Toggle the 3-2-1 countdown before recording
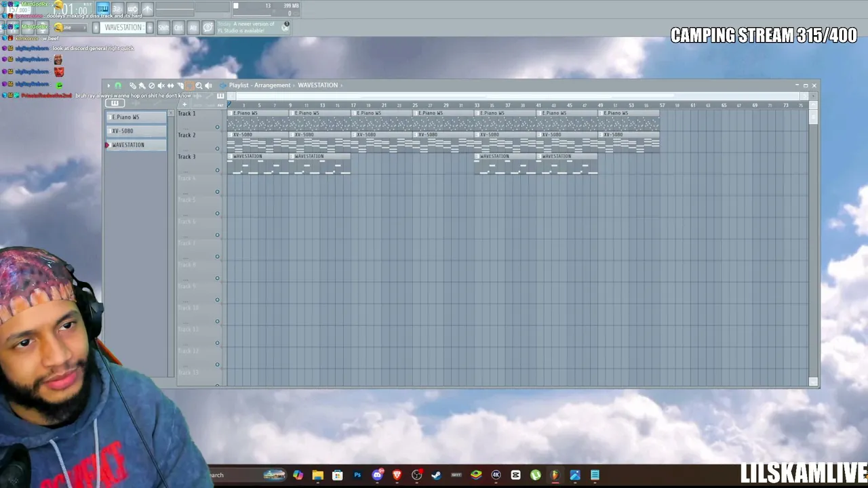The height and width of the screenshot is (488, 868). point(117,9)
